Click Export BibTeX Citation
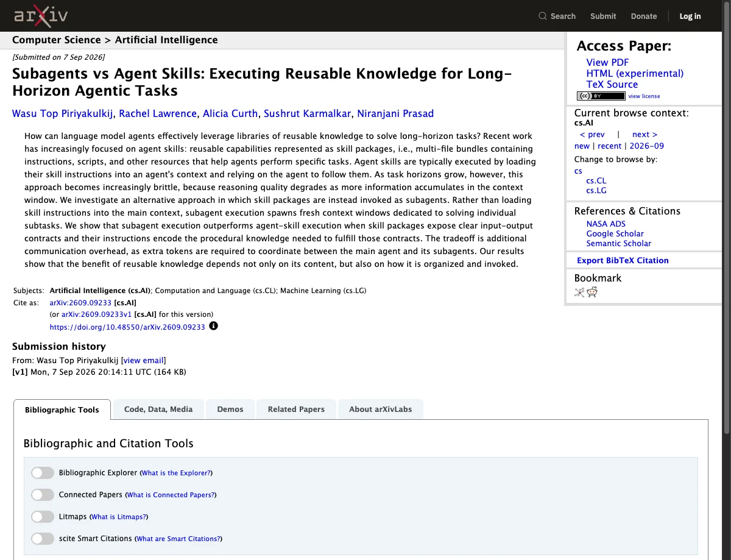Screen dimensions: 731x560 point(623,260)
